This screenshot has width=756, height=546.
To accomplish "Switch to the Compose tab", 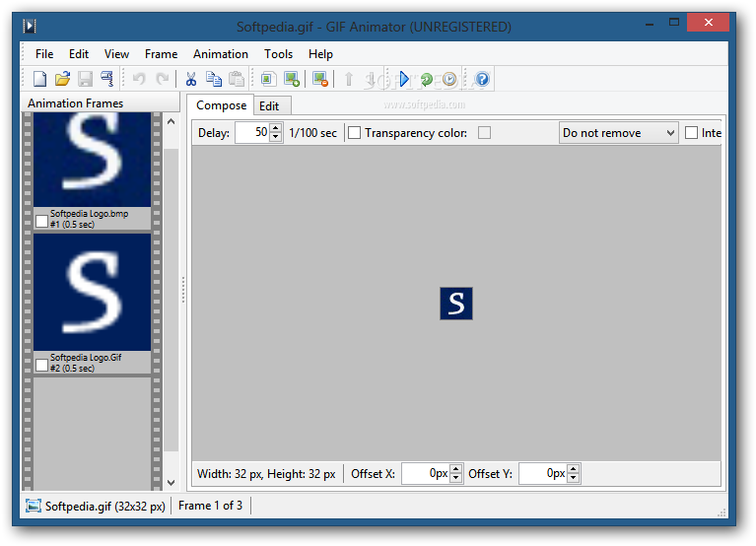I will (221, 105).
